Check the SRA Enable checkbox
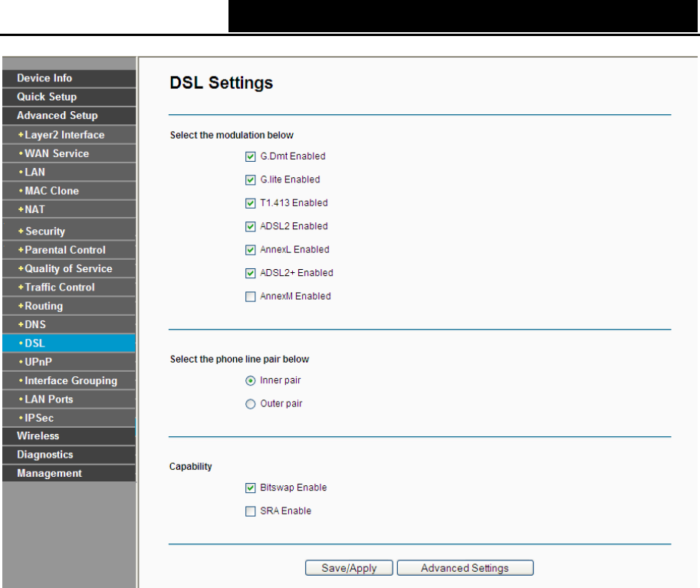This screenshot has width=700, height=588. [x=251, y=511]
